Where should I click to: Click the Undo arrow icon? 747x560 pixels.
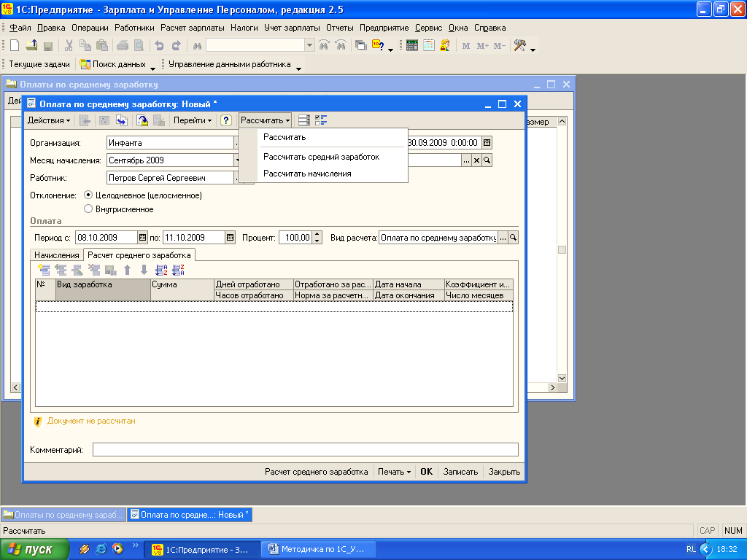[x=160, y=45]
